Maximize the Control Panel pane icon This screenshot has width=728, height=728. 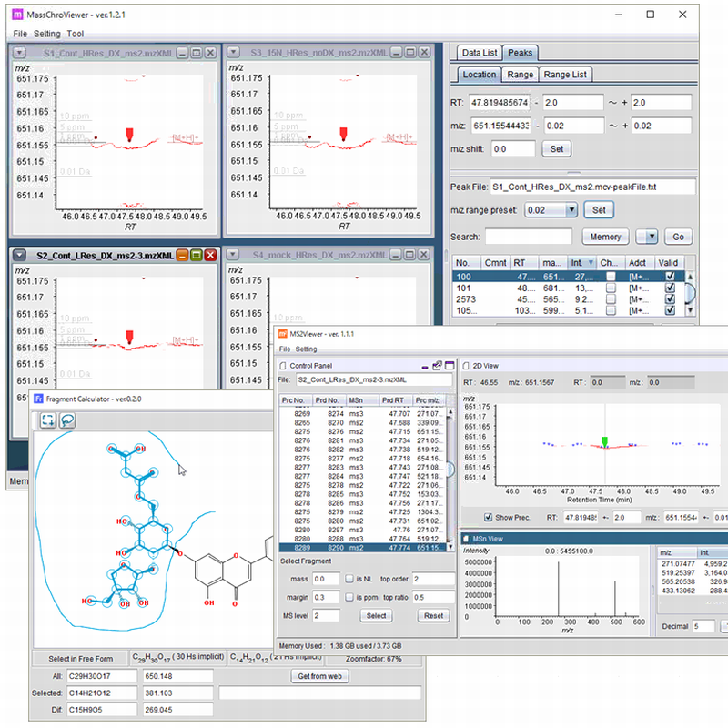pos(449,365)
